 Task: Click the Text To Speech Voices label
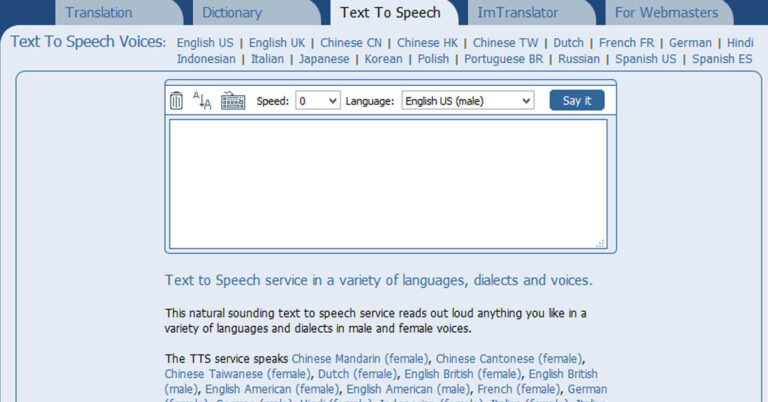(x=89, y=42)
